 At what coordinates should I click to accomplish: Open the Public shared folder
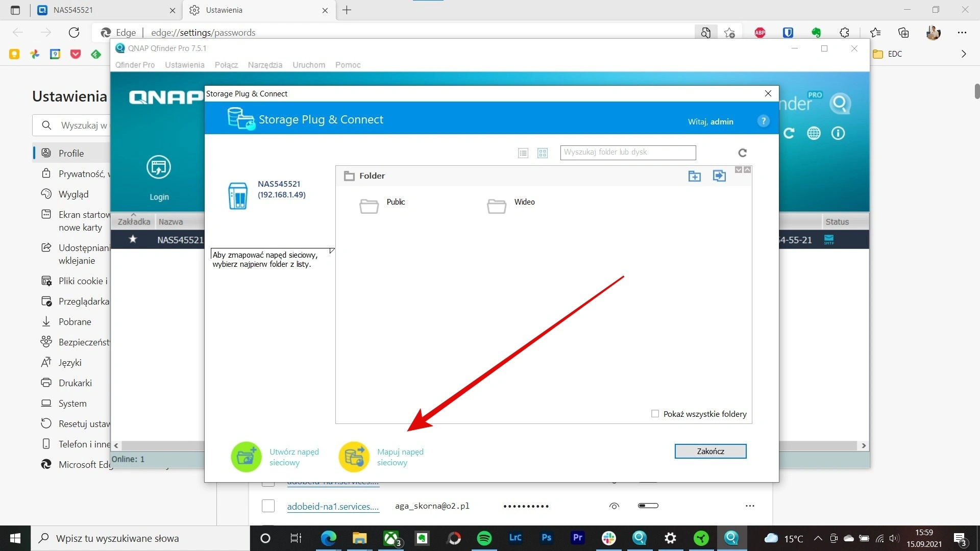369,206
